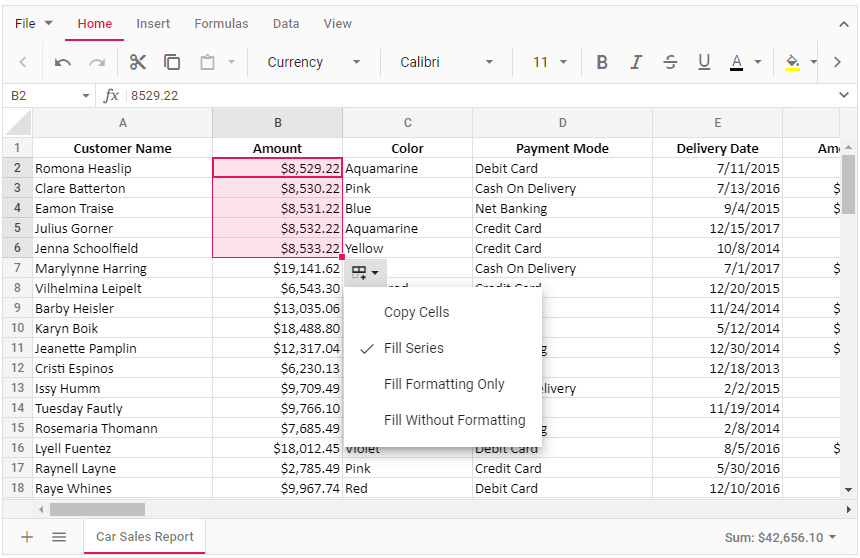The width and height of the screenshot is (860, 558).
Task: Toggle Strikethrough formatting
Action: 670,62
